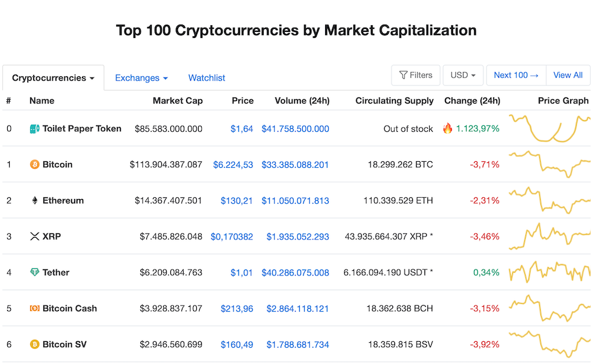
Task: Click Toilet Paper Token price $1,64
Action: (x=242, y=129)
